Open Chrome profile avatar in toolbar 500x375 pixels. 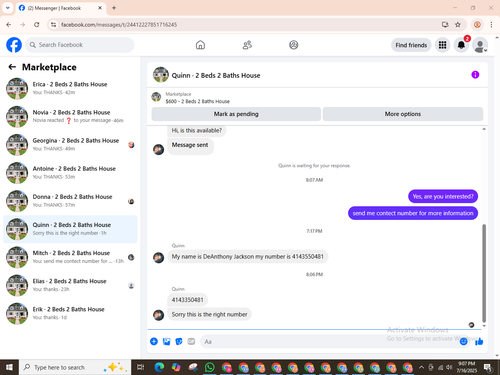(x=477, y=25)
